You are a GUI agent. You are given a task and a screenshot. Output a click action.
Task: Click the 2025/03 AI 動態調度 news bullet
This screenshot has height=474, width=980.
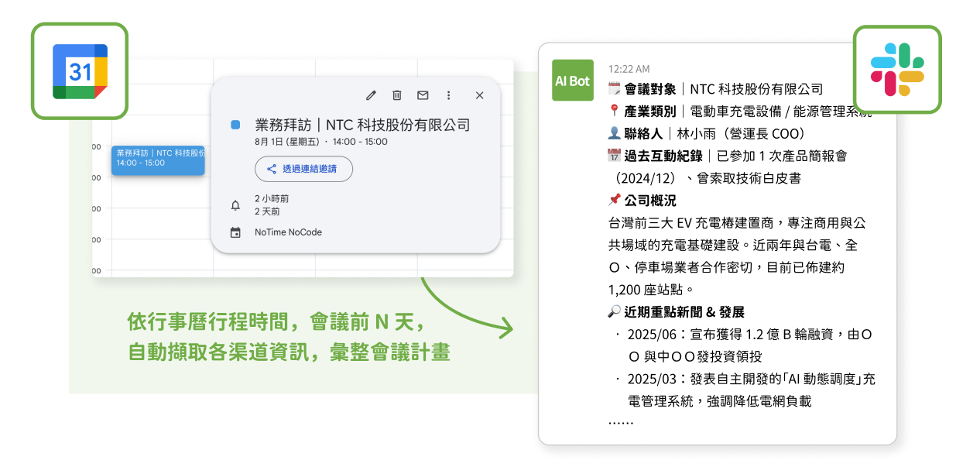[x=745, y=390]
